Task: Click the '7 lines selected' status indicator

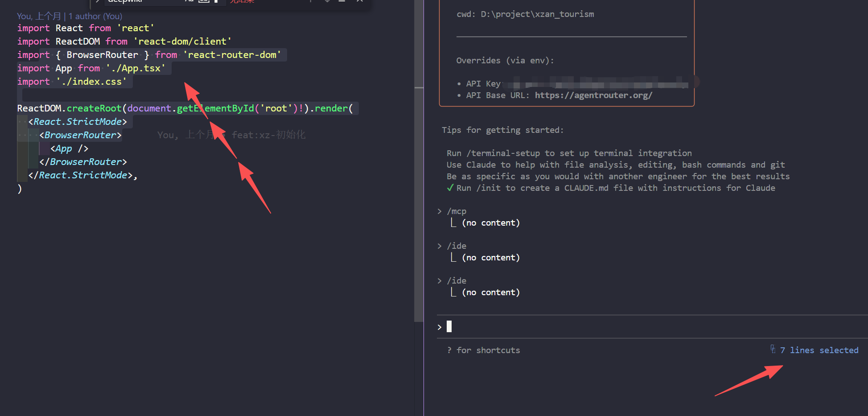Action: pyautogui.click(x=819, y=350)
